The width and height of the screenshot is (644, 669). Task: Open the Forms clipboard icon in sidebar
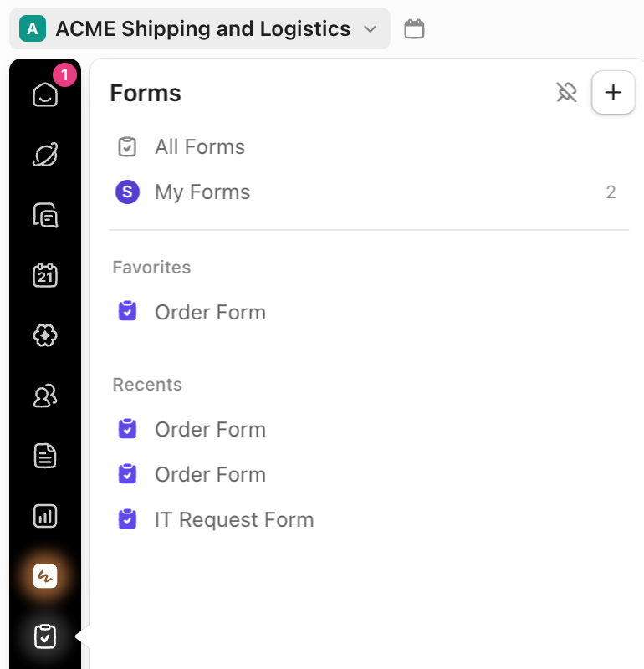pyautogui.click(x=44, y=636)
